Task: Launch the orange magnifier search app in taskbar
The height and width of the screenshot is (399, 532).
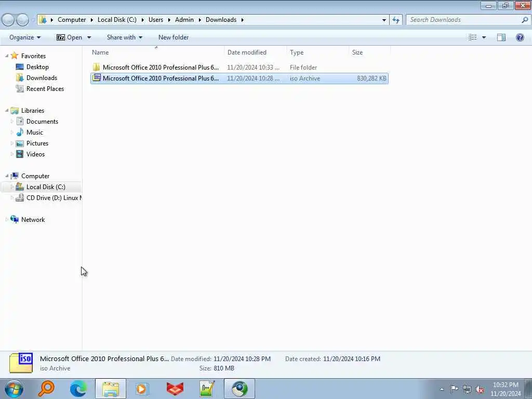Action: click(46, 389)
